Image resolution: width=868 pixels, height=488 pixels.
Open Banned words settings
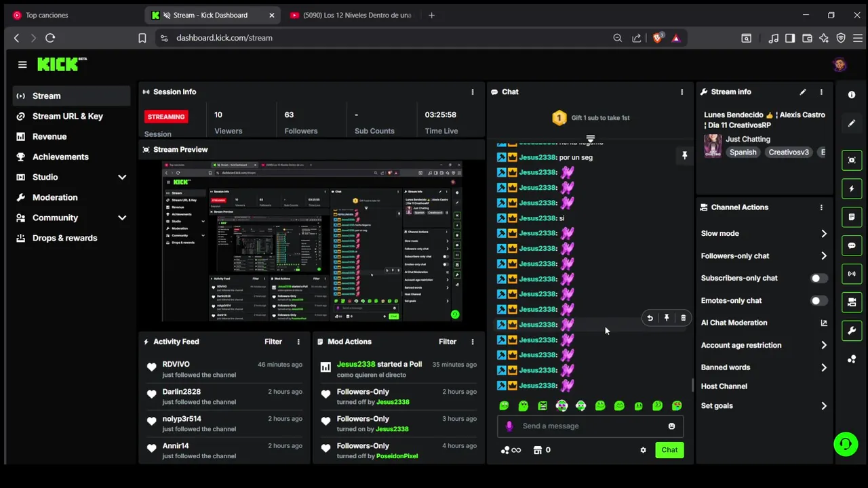click(x=764, y=367)
